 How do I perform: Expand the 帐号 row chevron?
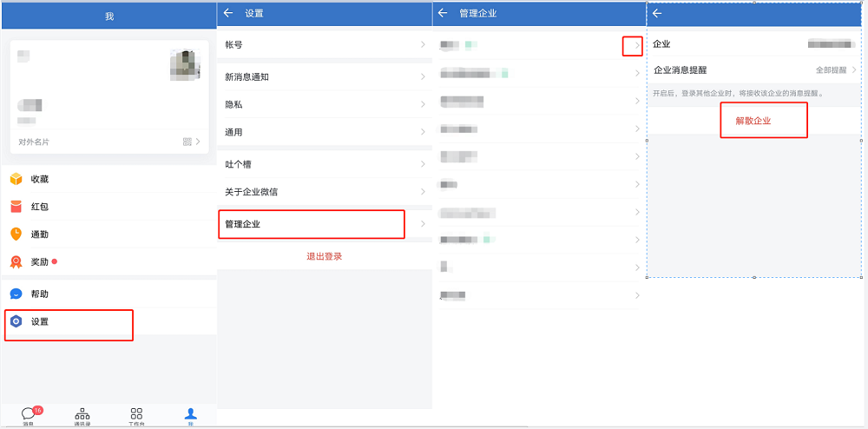click(x=423, y=44)
